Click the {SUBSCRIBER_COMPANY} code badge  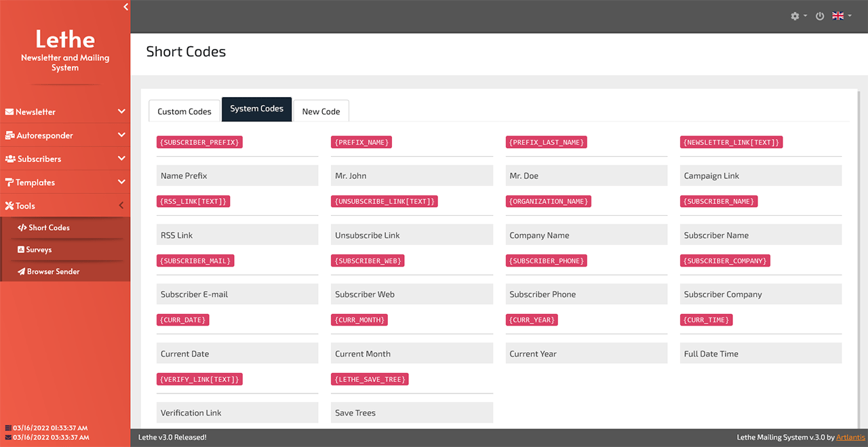[x=725, y=261]
